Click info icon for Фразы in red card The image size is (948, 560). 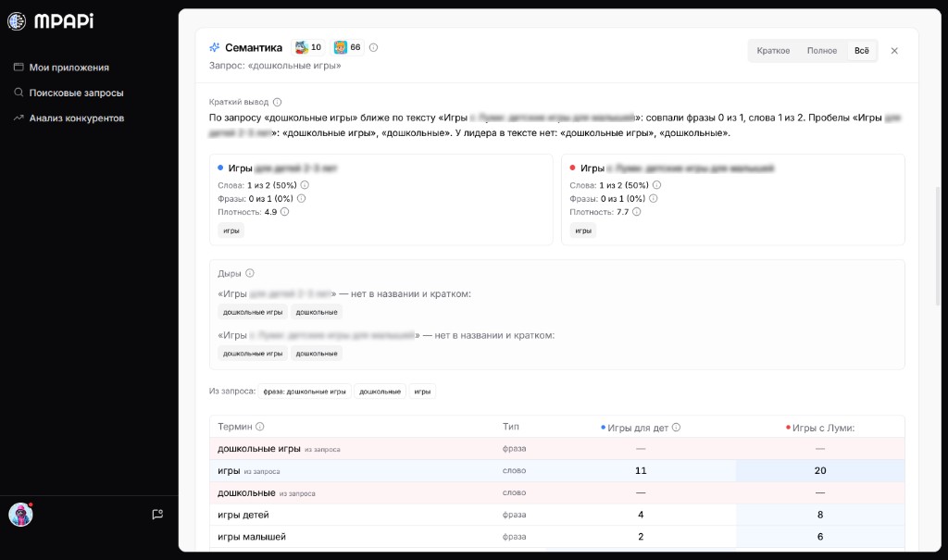click(x=653, y=198)
